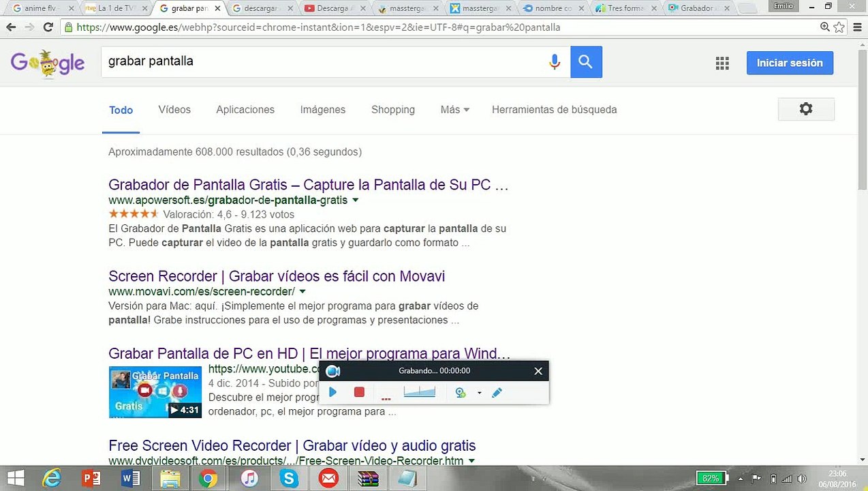Switch to Grabador browser tab
The width and height of the screenshot is (868, 491).
tap(700, 8)
